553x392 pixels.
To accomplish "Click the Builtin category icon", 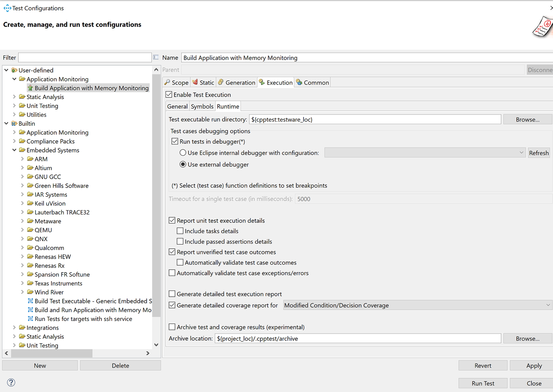I will pyautogui.click(x=14, y=123).
